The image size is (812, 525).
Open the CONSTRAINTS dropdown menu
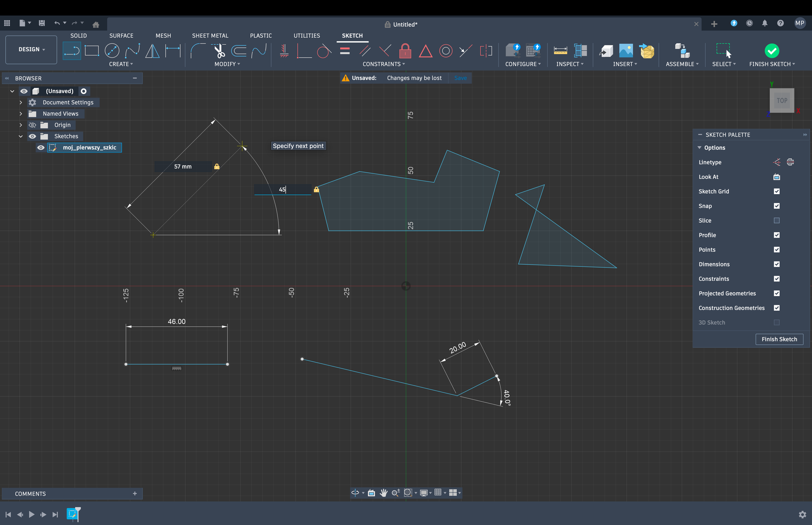pyautogui.click(x=384, y=64)
